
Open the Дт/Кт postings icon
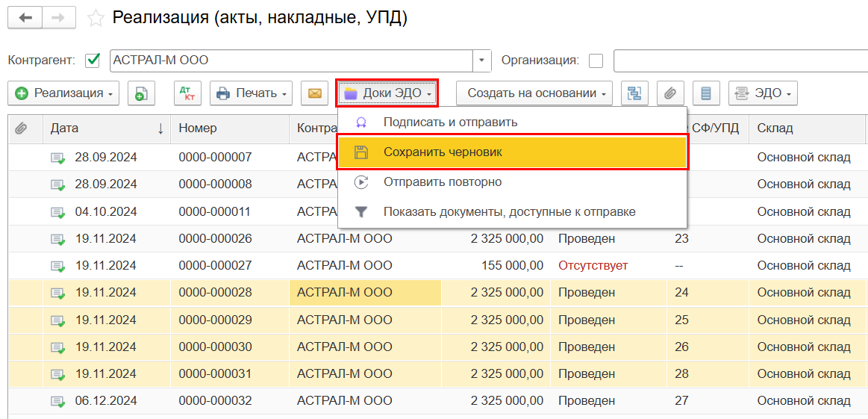187,93
